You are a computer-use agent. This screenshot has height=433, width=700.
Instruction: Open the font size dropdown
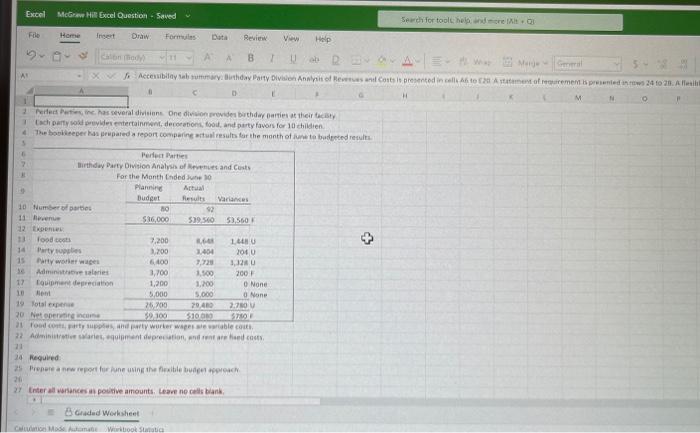click(189, 58)
